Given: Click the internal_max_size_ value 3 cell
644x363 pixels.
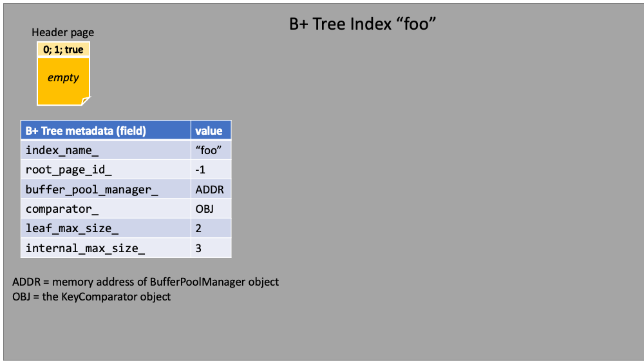Looking at the screenshot, I should tap(211, 248).
